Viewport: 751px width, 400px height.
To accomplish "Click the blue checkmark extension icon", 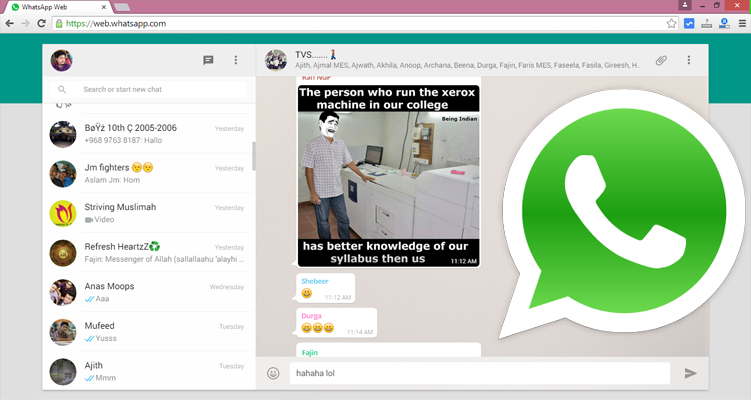I will coord(689,23).
